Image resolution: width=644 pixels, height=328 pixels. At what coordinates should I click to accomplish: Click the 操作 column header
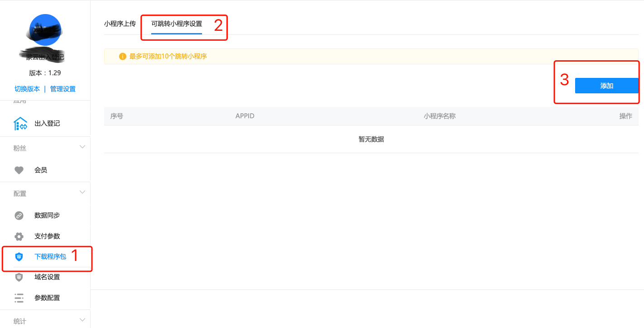click(x=626, y=116)
